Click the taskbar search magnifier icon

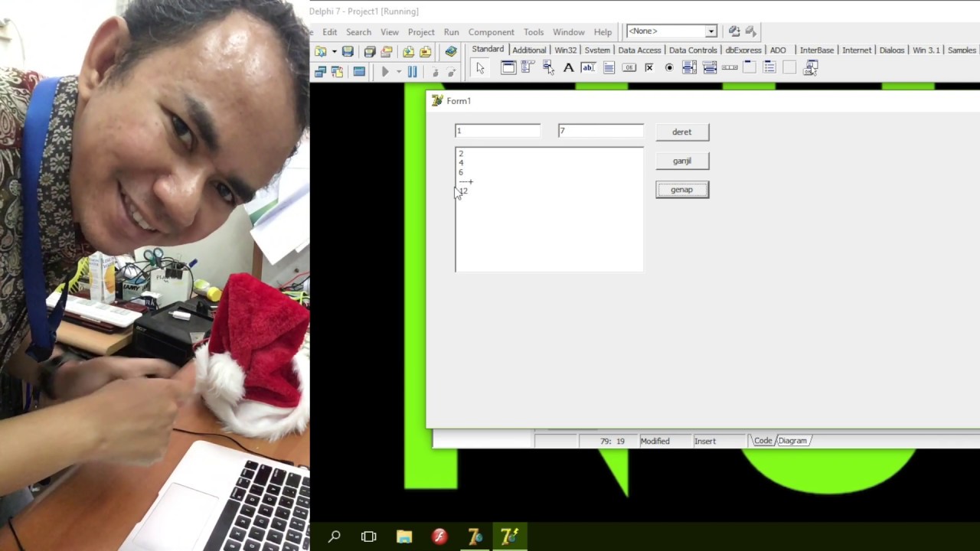click(x=334, y=536)
